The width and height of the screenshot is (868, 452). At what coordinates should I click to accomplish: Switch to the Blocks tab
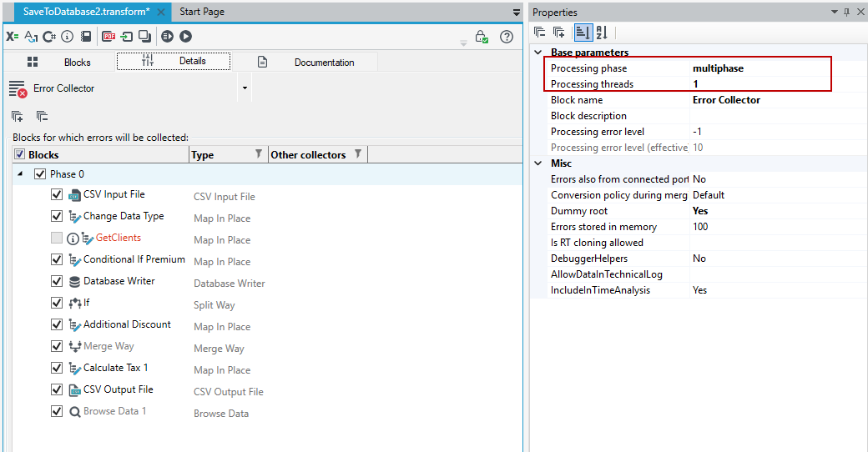59,62
